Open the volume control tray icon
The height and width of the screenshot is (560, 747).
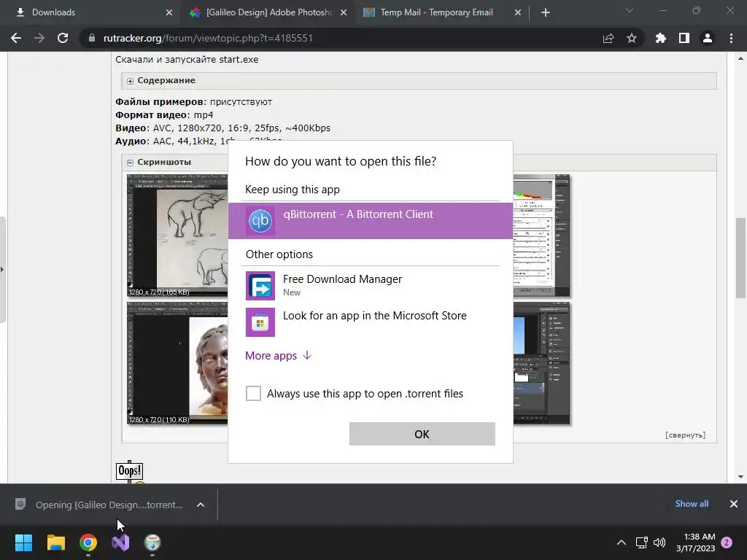click(659, 542)
